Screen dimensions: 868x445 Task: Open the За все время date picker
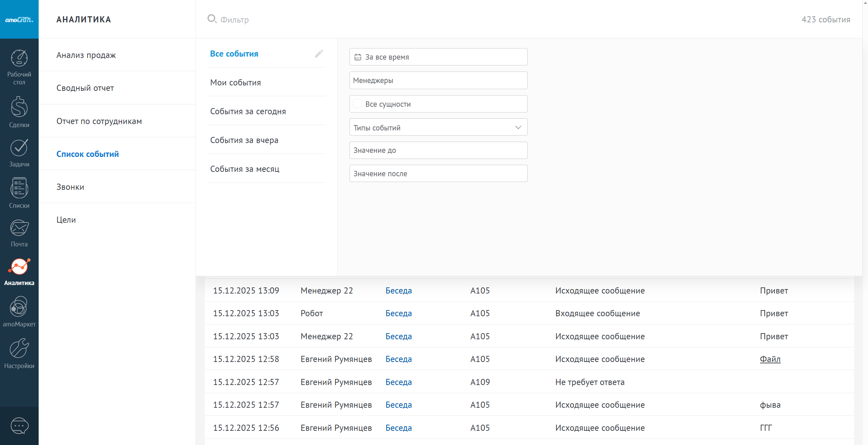pyautogui.click(x=438, y=57)
